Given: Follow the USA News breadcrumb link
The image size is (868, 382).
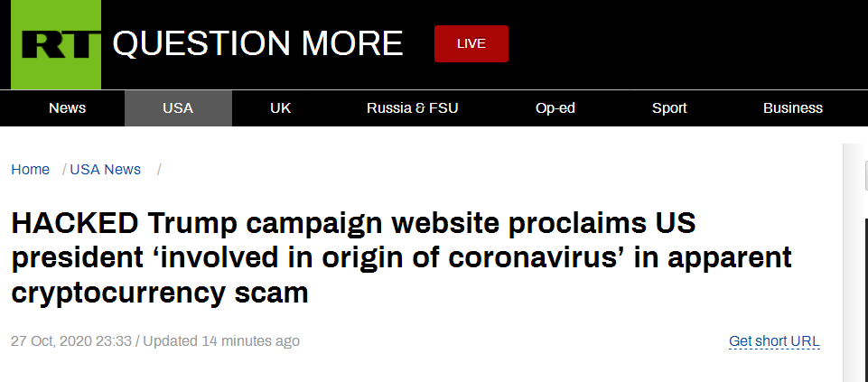Looking at the screenshot, I should [x=105, y=170].
